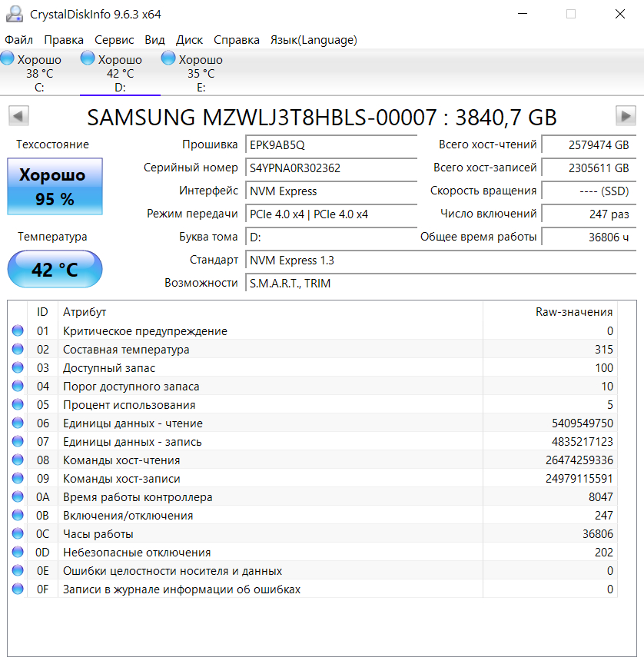Click the Возможности field S.M.A.R.T., TRIM
Viewport: 644px width, 664px height.
(x=441, y=284)
